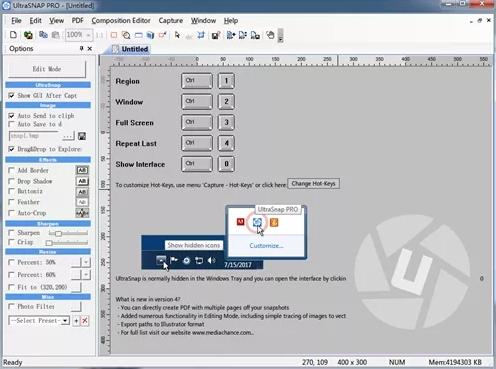This screenshot has height=369, width=496.
Task: Click the copy icon in toolbar
Action: [x=43, y=35]
